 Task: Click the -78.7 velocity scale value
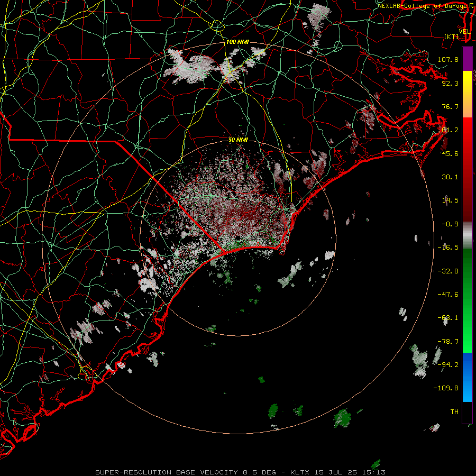(x=448, y=342)
